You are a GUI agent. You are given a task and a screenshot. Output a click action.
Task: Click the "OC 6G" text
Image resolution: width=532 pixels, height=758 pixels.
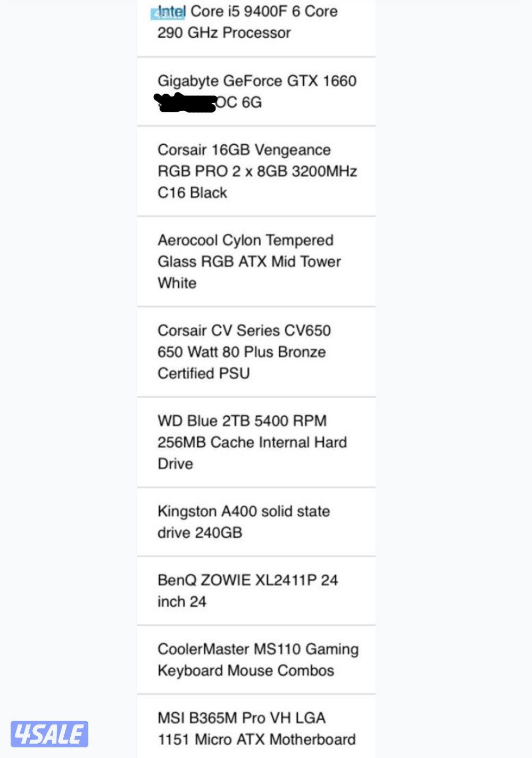pyautogui.click(x=239, y=102)
